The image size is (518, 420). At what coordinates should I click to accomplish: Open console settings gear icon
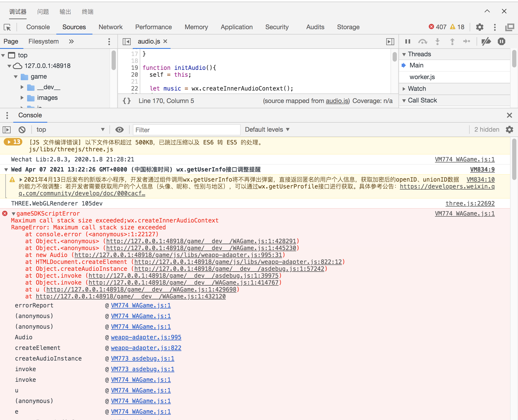(x=509, y=130)
